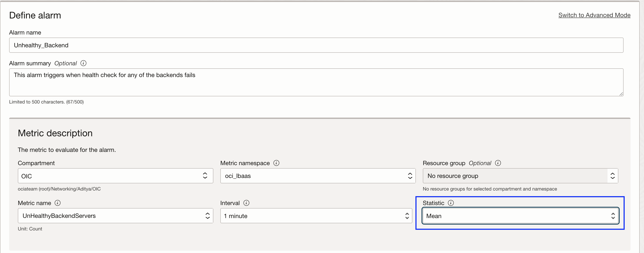Open the Compartment dropdown showing OIC
The height and width of the screenshot is (253, 644).
click(x=110, y=176)
